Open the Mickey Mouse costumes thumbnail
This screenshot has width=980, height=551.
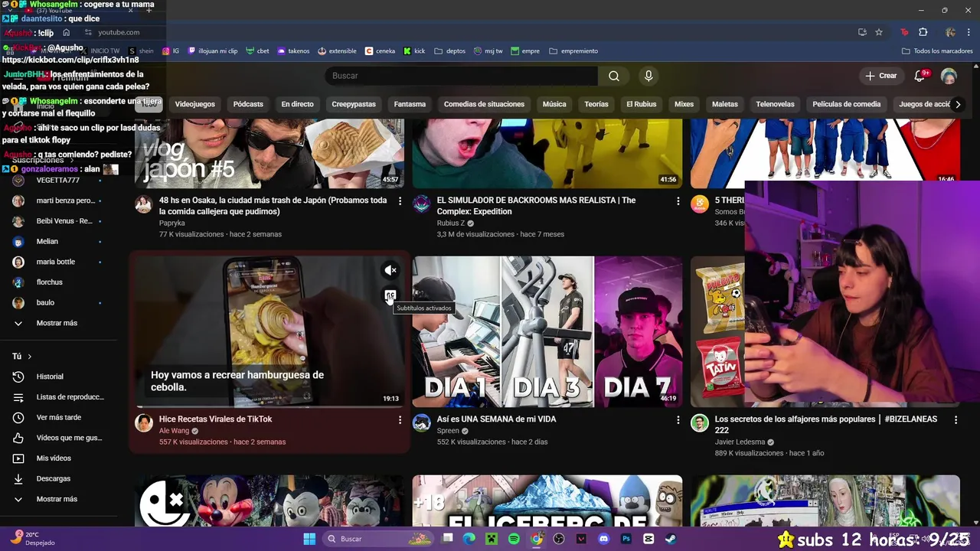click(269, 501)
